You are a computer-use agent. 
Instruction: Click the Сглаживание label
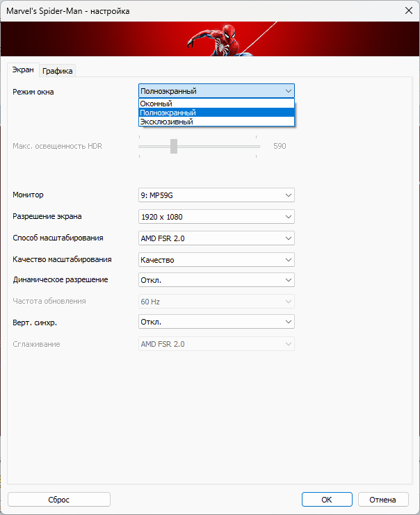point(36,344)
